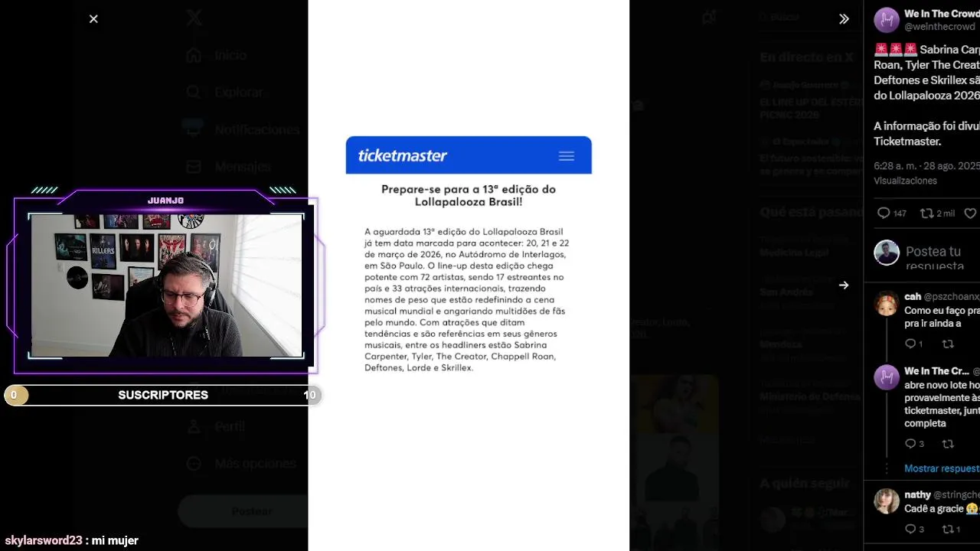Image resolution: width=980 pixels, height=551 pixels.
Task: Open nathy's username link
Action: 917,494
